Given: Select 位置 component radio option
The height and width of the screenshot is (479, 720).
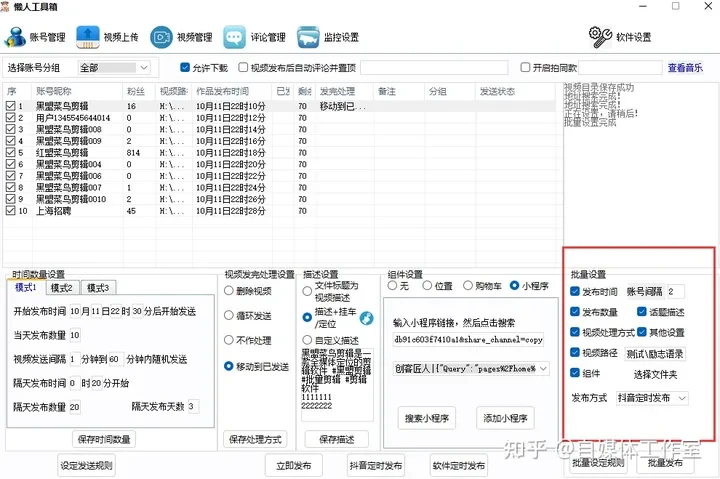Looking at the screenshot, I should [x=427, y=286].
